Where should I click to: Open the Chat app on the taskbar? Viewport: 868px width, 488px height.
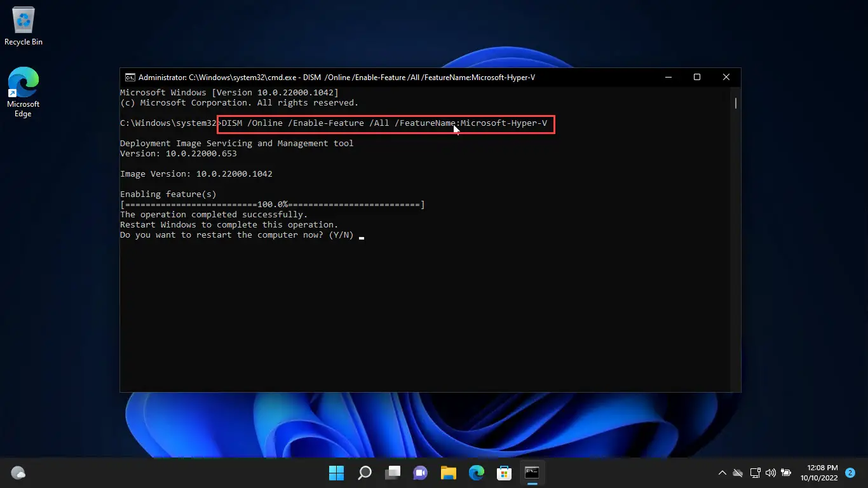(421, 473)
